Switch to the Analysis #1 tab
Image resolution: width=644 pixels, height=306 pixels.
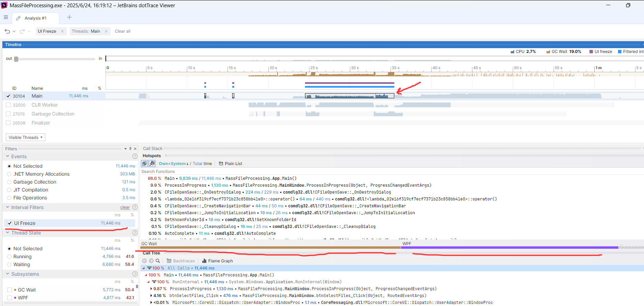coord(35,18)
